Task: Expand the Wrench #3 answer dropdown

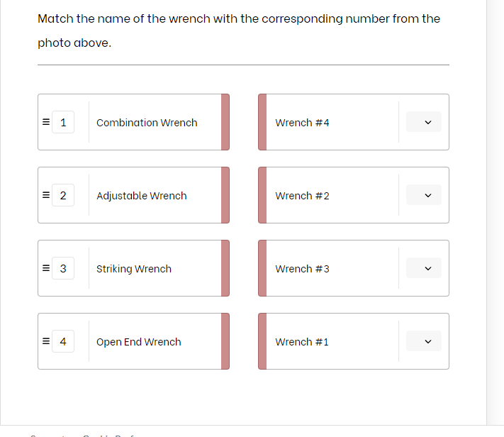Action: pos(424,268)
